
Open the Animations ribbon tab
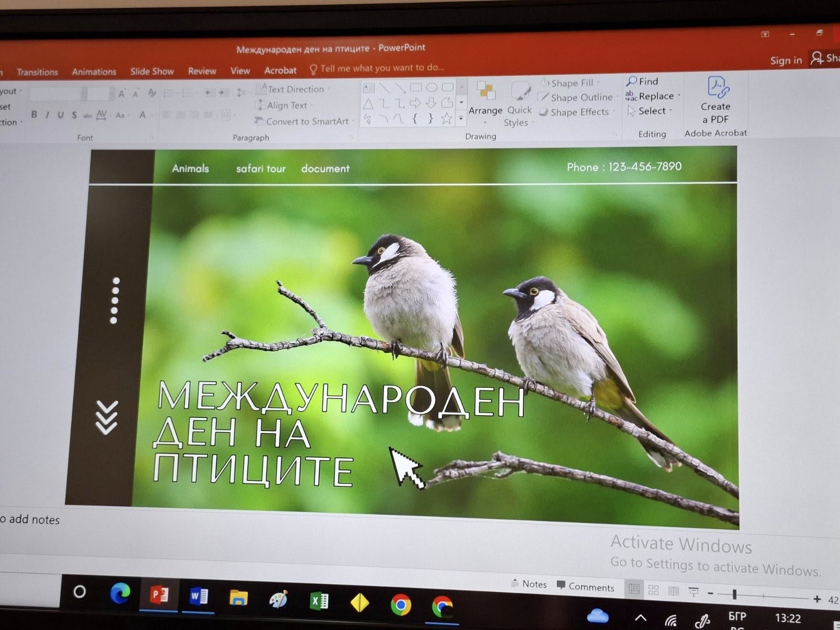pyautogui.click(x=94, y=72)
